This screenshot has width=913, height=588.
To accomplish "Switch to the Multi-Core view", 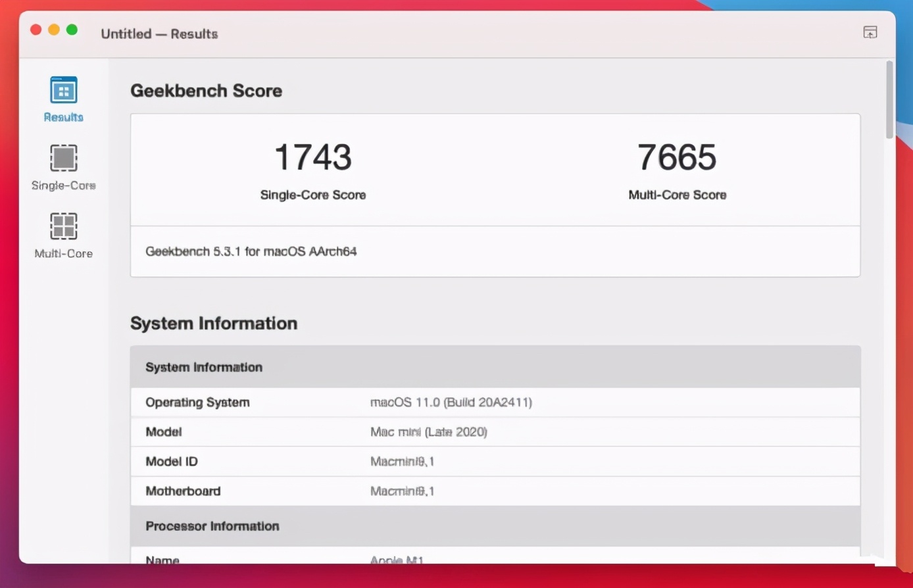I will 63,235.
